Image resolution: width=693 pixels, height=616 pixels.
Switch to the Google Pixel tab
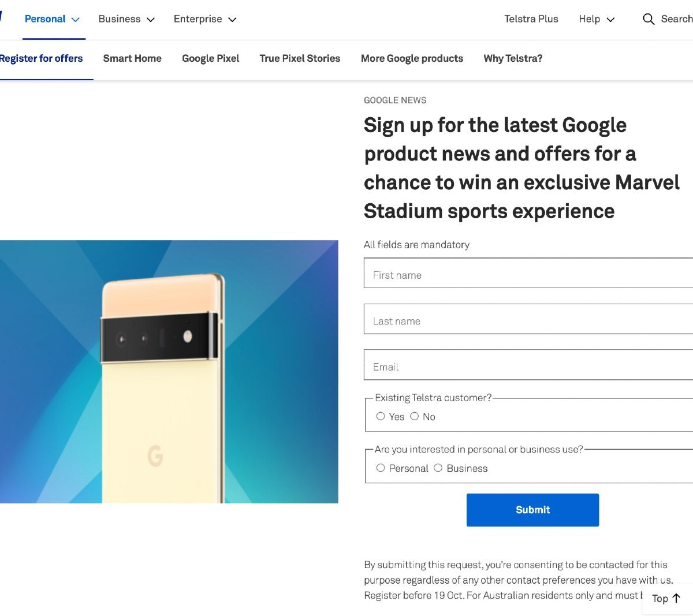tap(210, 58)
